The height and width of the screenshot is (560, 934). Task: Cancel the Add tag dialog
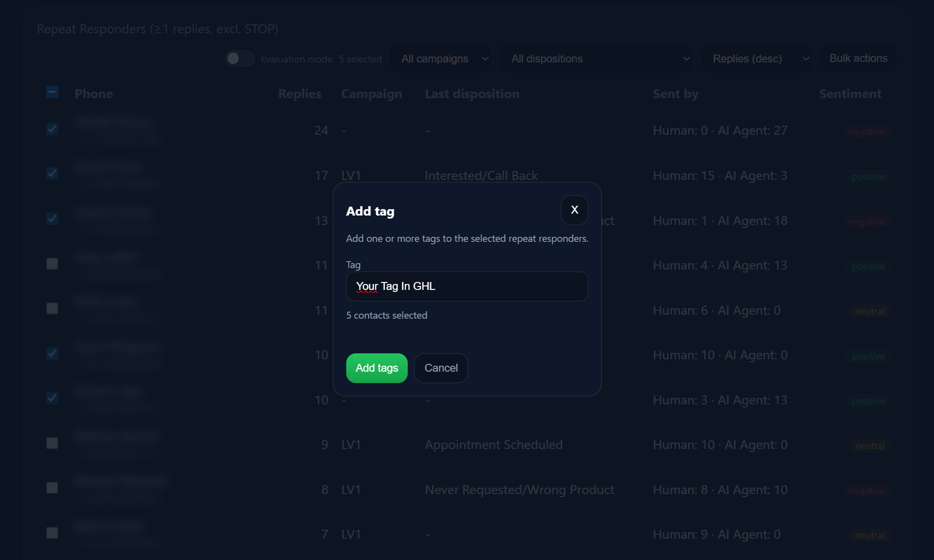tap(441, 368)
